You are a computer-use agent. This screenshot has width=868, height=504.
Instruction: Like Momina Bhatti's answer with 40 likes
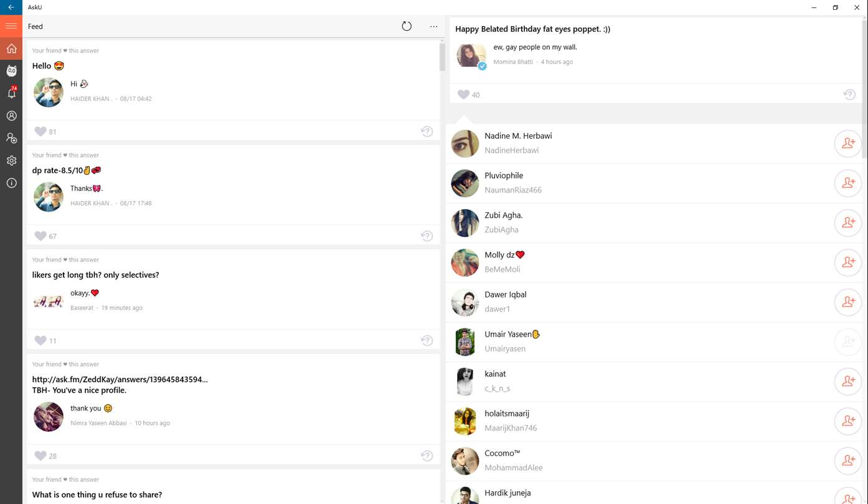click(463, 95)
